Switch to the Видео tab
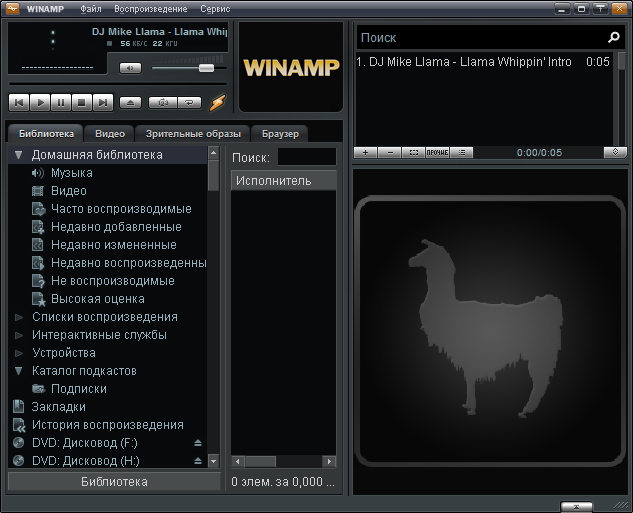 tap(110, 134)
